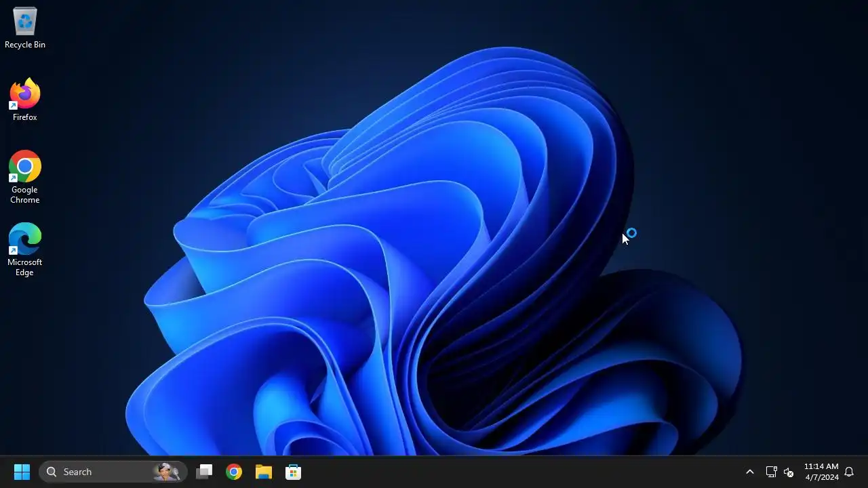Image resolution: width=868 pixels, height=488 pixels.
Task: Launch Chrome from the taskbar
Action: (234, 472)
